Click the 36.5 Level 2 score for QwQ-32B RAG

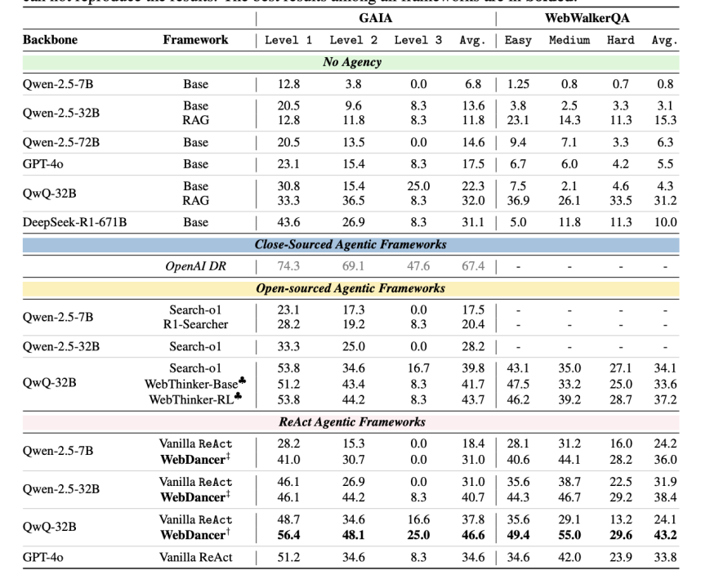354,201
